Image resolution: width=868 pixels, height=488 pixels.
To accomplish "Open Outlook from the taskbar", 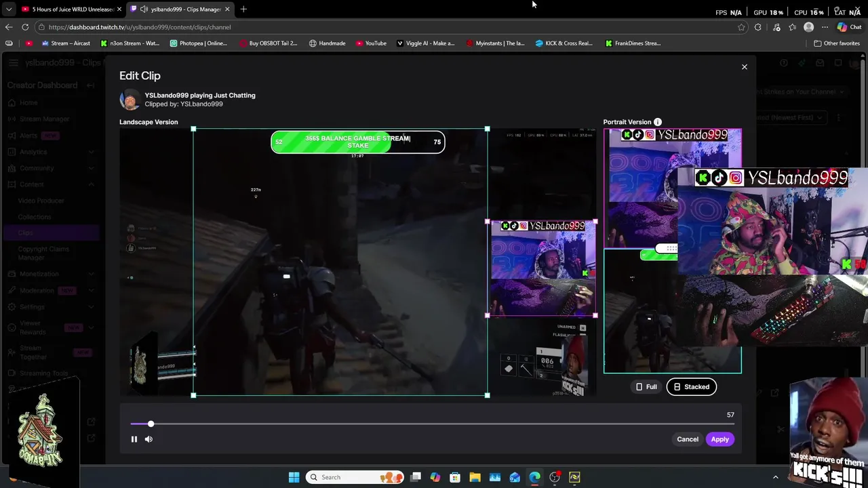I will tap(515, 477).
